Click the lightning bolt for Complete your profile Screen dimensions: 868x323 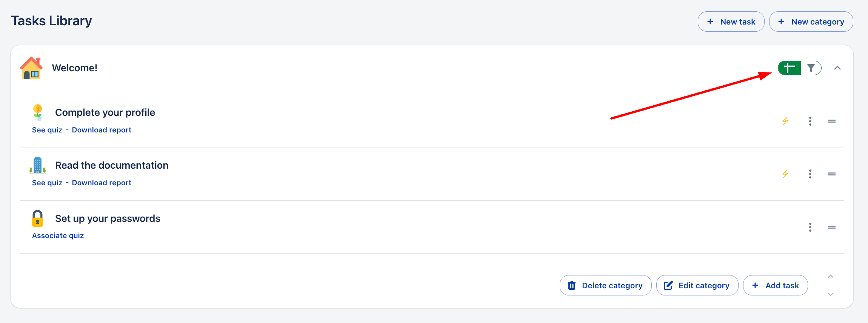[x=785, y=121]
